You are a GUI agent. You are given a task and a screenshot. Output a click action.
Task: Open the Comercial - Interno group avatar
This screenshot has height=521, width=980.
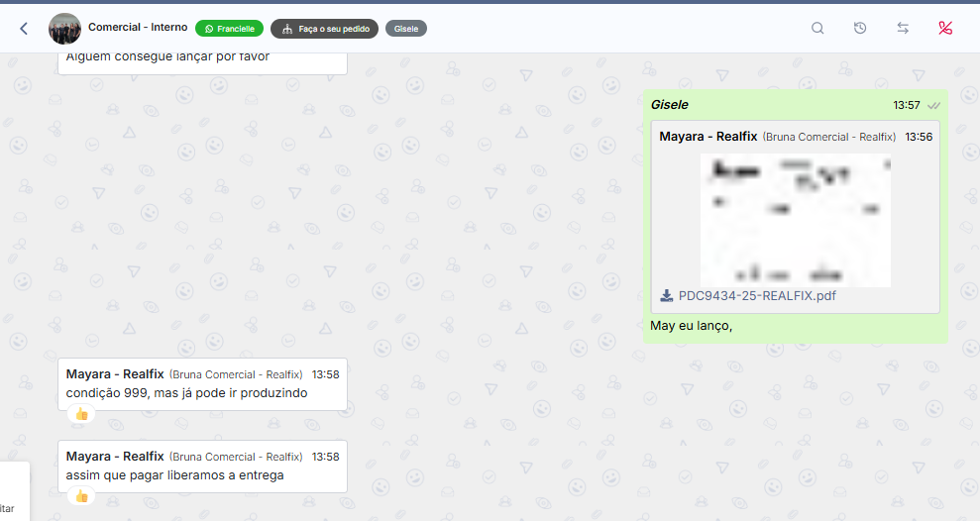click(65, 29)
